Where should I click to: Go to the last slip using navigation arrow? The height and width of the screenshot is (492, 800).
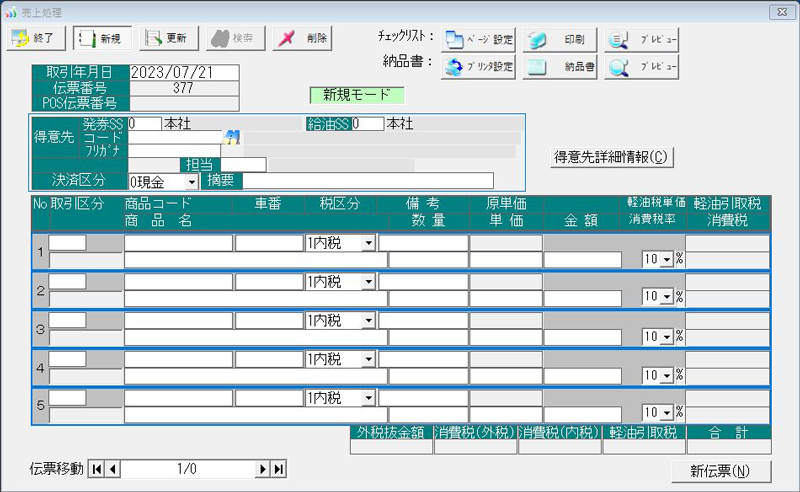279,469
